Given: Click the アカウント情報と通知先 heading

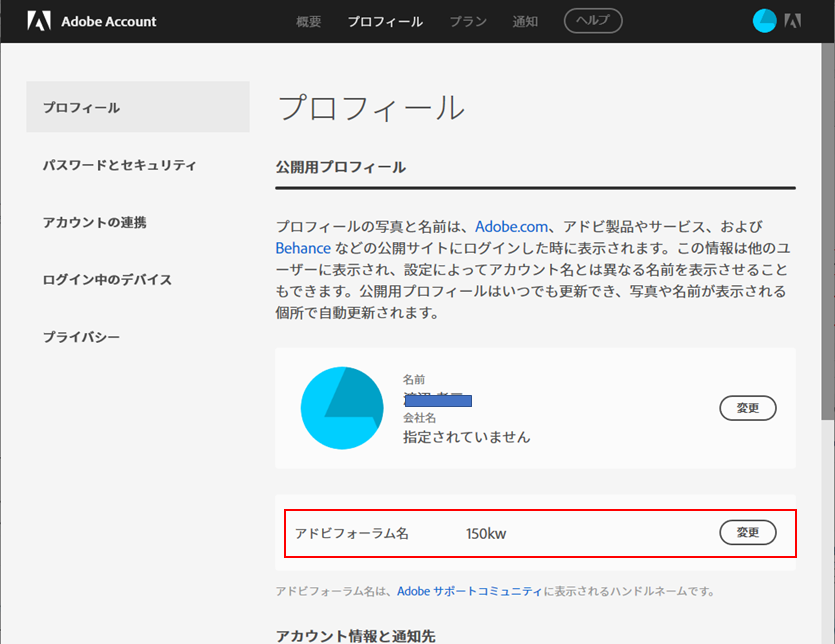Looking at the screenshot, I should point(355,636).
